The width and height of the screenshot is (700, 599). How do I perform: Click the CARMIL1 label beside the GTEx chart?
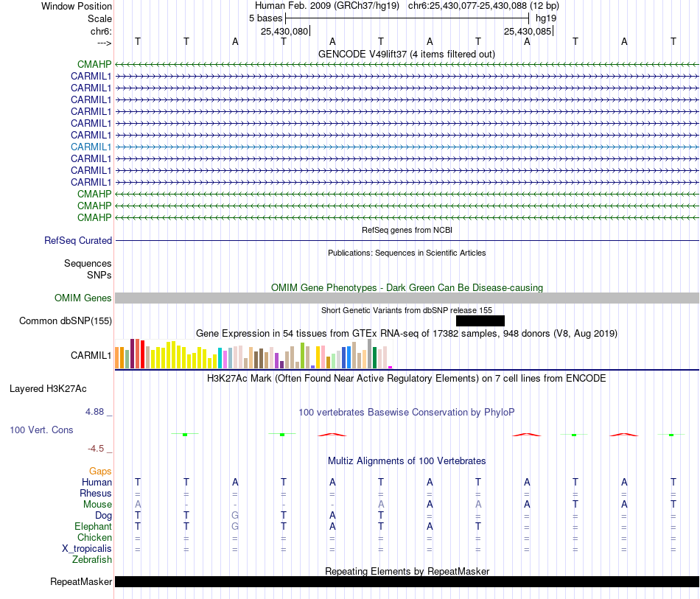pos(91,355)
